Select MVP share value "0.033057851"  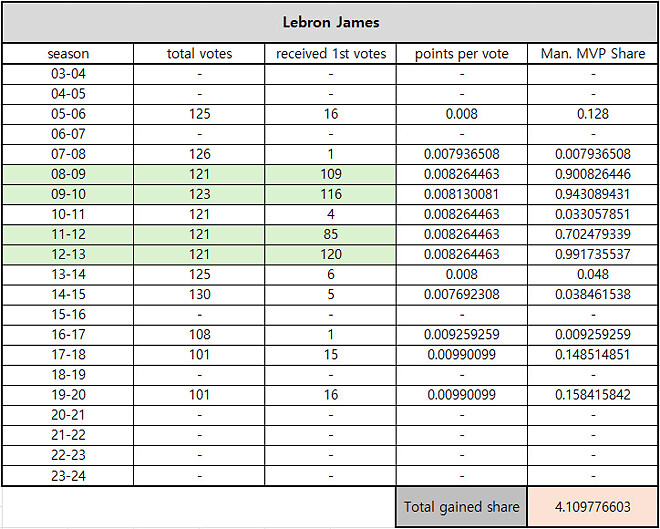click(x=593, y=215)
